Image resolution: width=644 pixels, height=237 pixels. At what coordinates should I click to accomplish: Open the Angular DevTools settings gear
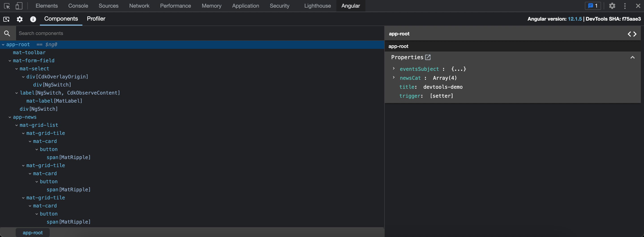(19, 19)
